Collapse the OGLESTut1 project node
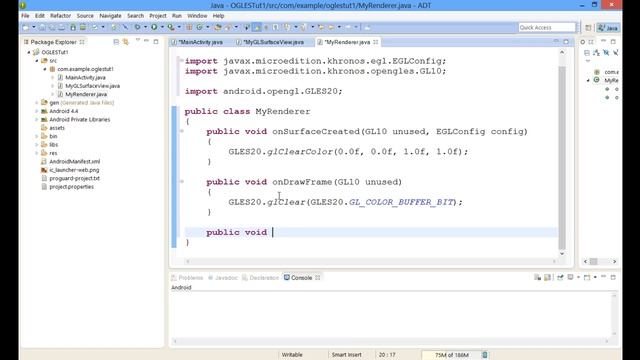Screen dimensions: 640x360 click(29, 52)
